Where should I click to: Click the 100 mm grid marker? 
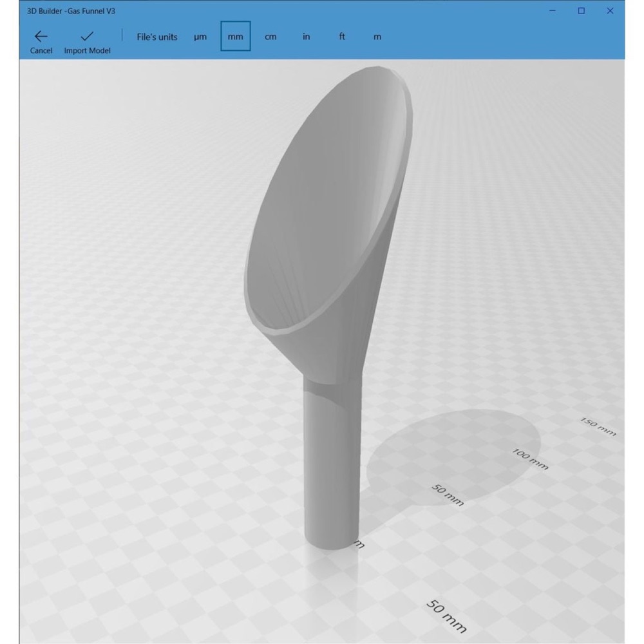[x=530, y=459]
